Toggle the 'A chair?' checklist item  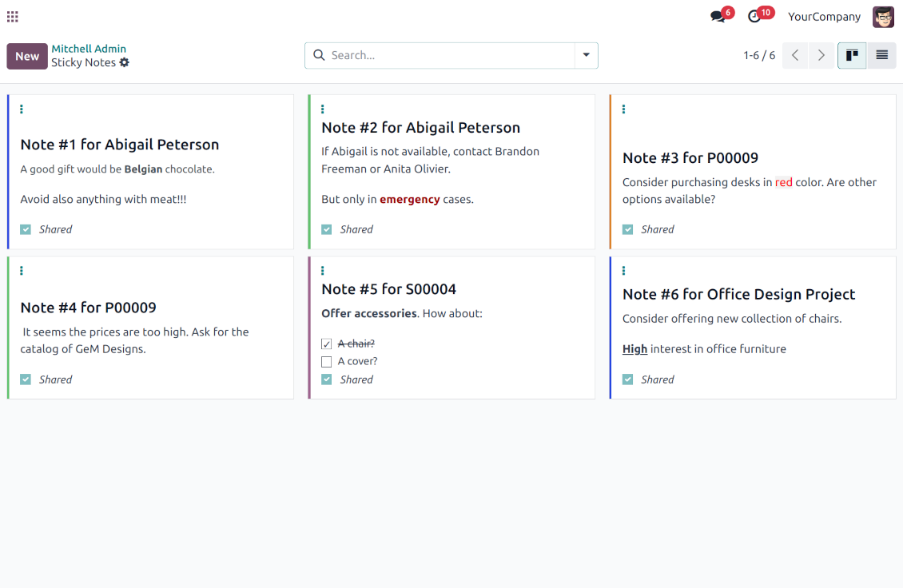(x=326, y=344)
